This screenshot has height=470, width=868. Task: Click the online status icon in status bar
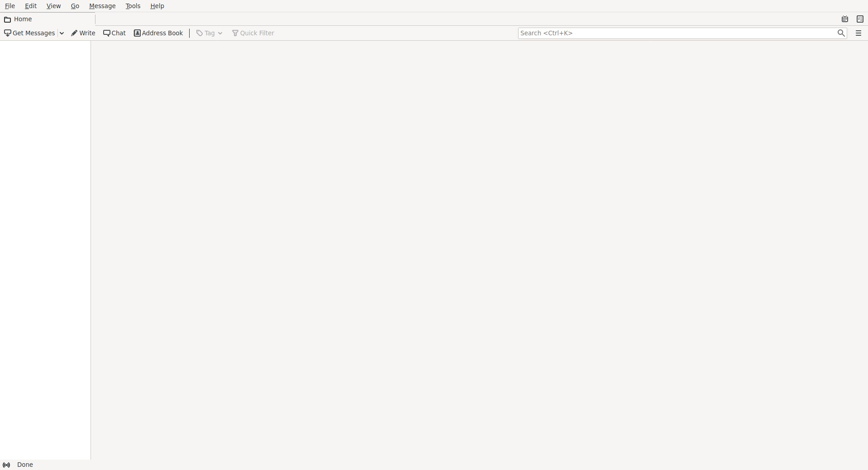[6, 465]
